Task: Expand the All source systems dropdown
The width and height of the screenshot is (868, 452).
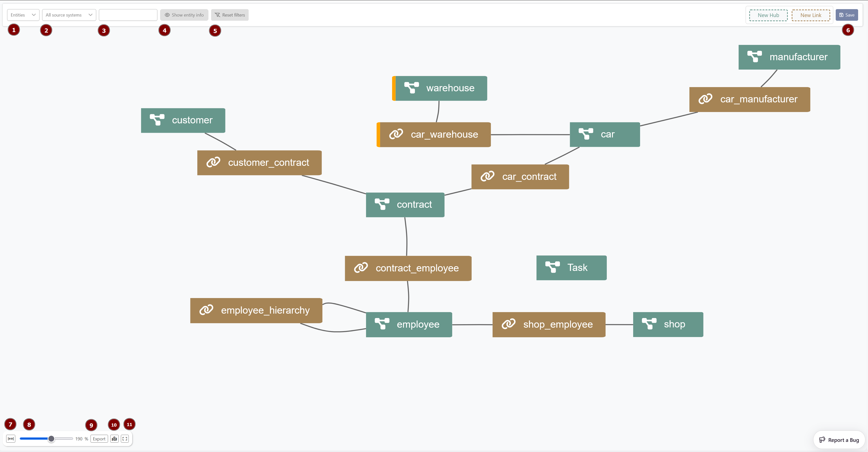Action: coord(69,15)
